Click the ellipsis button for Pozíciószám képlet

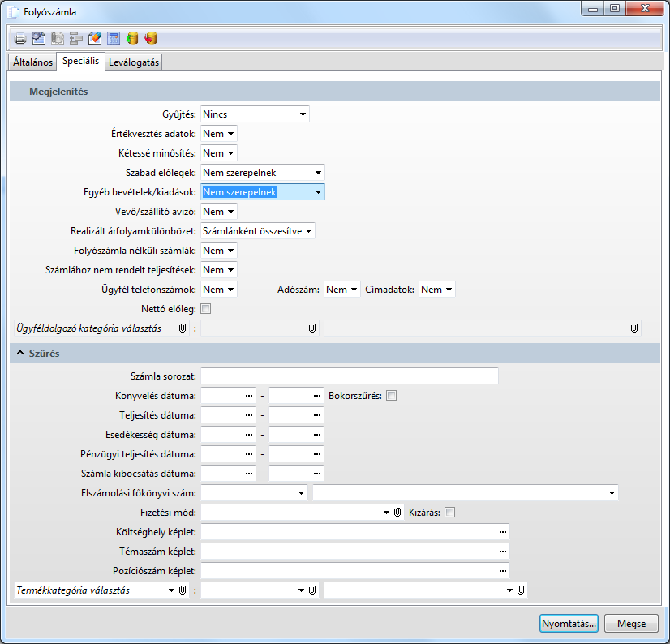point(503,571)
